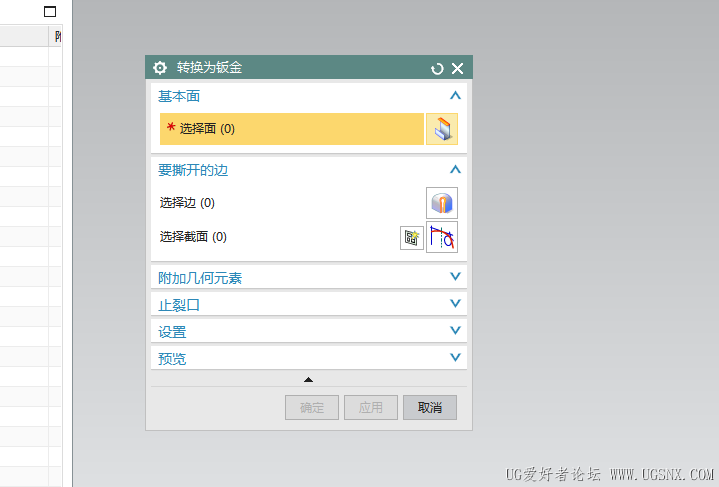The height and width of the screenshot is (487, 719).
Task: Expand the 预览 section
Action: pyautogui.click(x=455, y=357)
